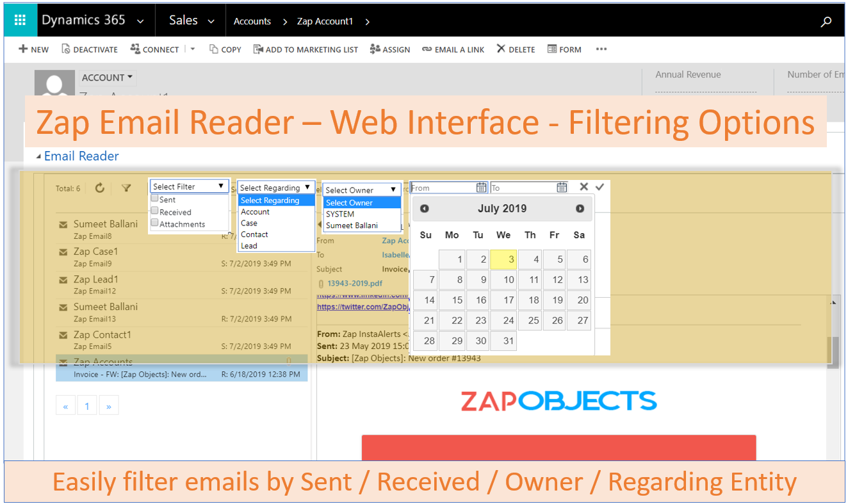Choose Sumeet Ballani in Owner list
This screenshot has height=504, width=848.
coord(362,225)
